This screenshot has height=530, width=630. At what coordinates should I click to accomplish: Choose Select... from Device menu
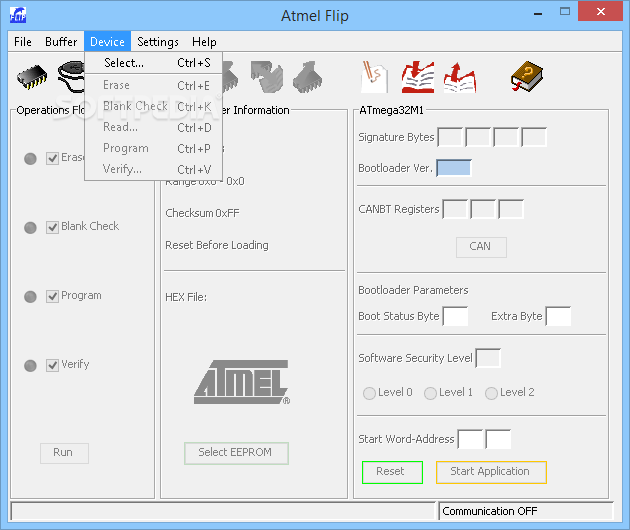click(x=153, y=63)
